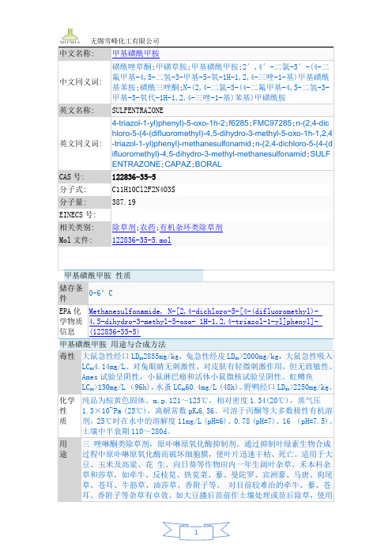Click the 英文同义词 label cell
This screenshot has width=392, height=555.
[x=85, y=143]
